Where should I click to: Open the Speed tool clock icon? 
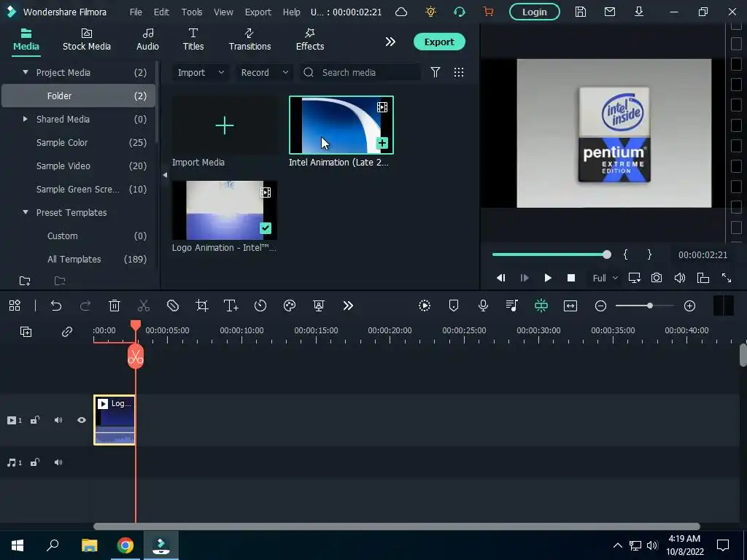click(260, 306)
